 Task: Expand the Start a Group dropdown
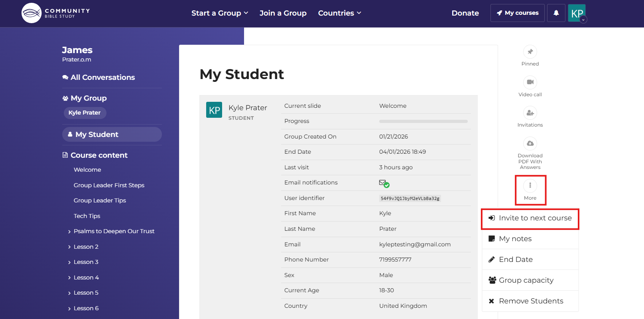pos(220,13)
